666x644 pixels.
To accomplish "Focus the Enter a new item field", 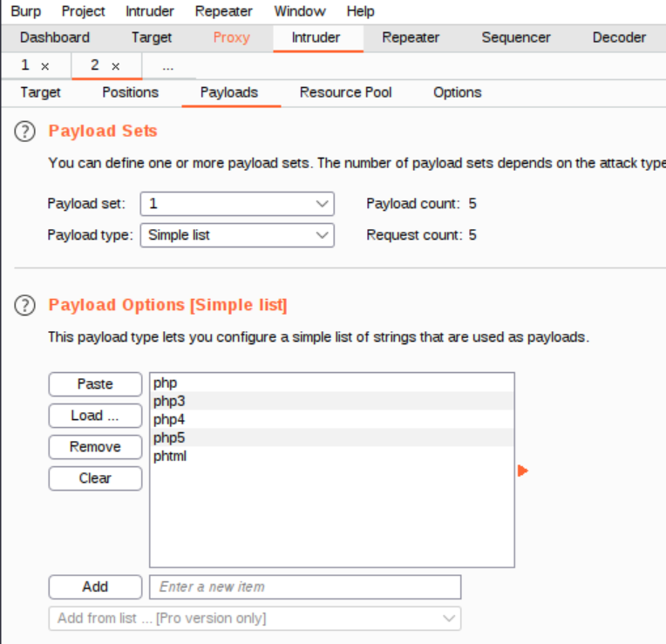I will [304, 587].
